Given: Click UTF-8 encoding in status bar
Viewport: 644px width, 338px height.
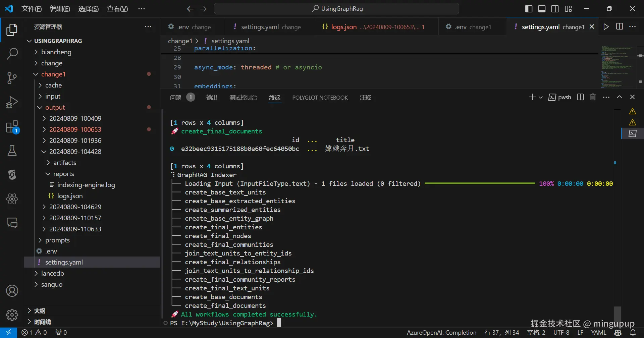Looking at the screenshot, I should pos(561,333).
